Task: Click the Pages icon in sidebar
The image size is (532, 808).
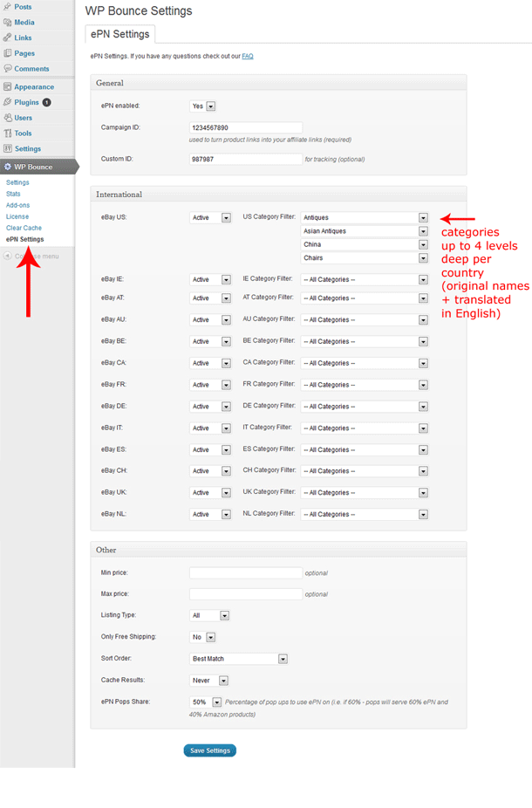Action: pyautogui.click(x=7, y=53)
